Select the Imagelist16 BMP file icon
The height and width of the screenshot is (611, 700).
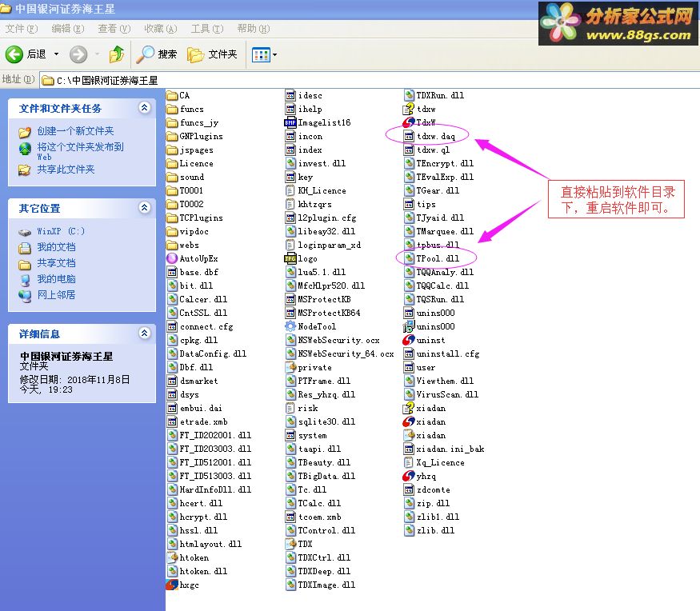[x=290, y=122]
